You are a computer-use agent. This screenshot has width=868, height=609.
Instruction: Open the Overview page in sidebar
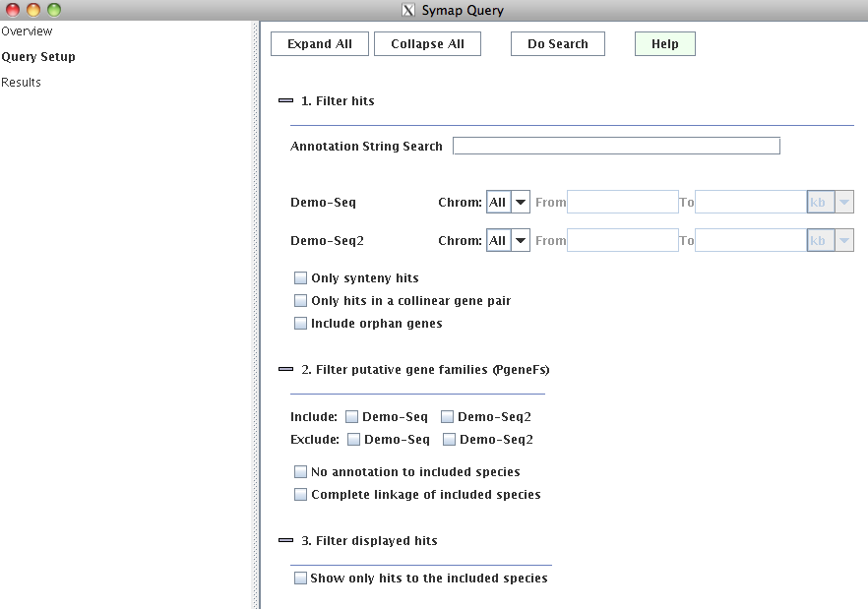pos(27,31)
